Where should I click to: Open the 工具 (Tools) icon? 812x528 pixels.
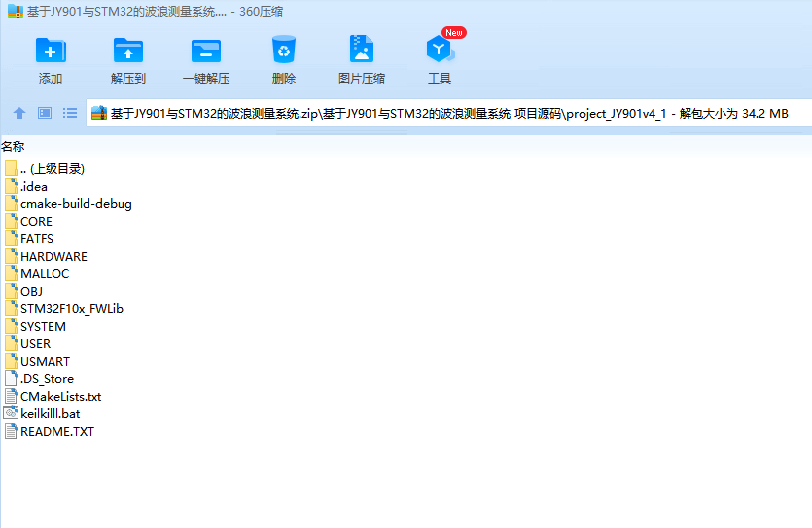440,51
